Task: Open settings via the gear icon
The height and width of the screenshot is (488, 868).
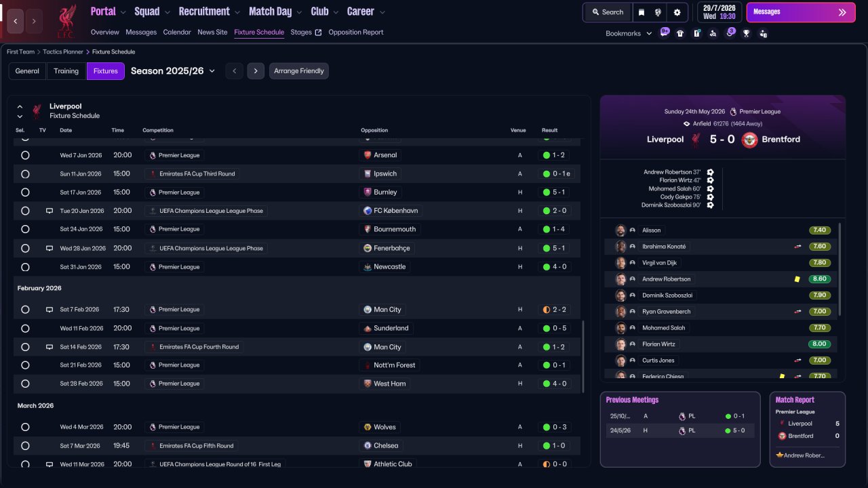Action: point(677,12)
